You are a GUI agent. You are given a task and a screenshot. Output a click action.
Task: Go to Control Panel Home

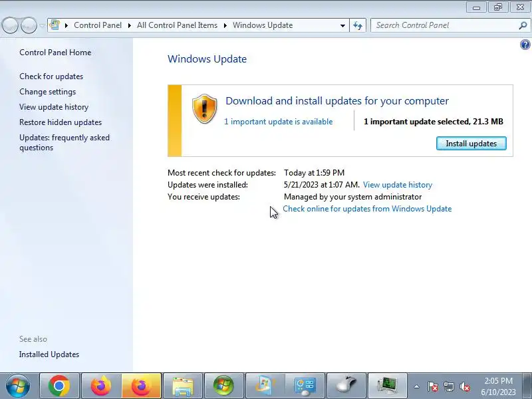55,53
